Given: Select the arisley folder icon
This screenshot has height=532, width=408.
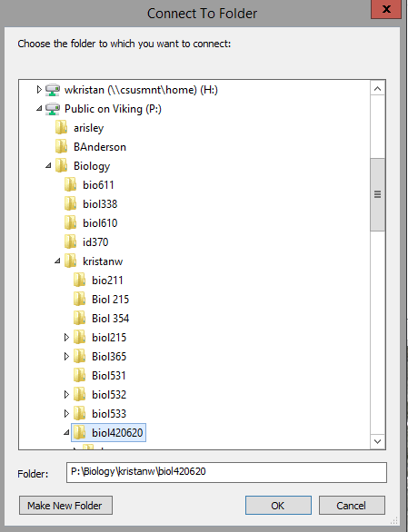Looking at the screenshot, I should (x=61, y=128).
